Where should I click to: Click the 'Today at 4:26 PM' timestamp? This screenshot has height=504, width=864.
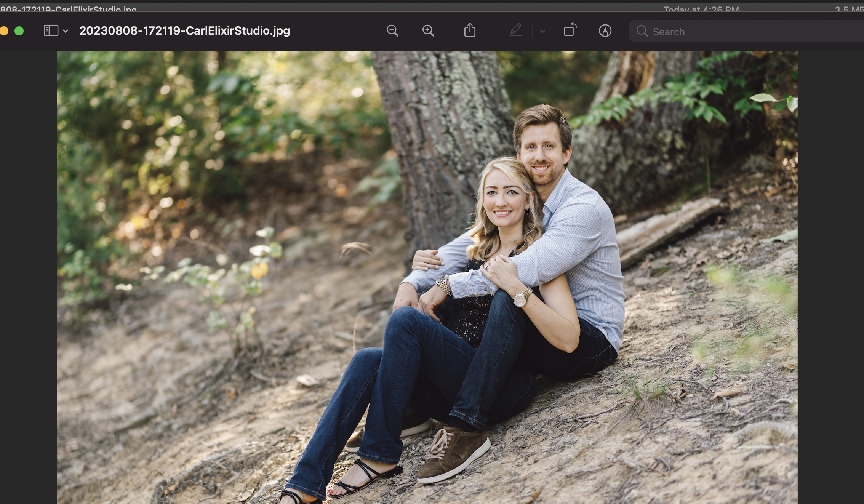pos(701,8)
